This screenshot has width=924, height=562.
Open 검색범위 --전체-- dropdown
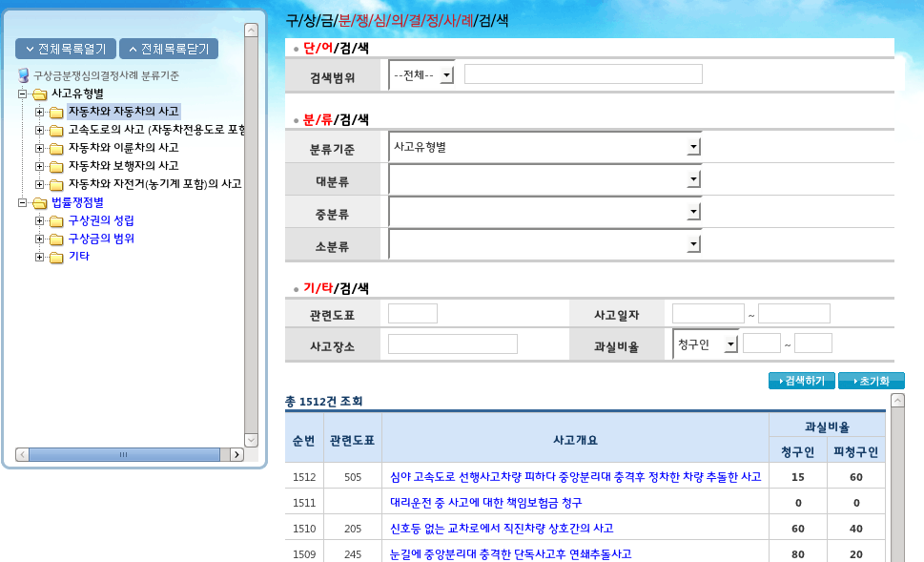(x=421, y=74)
